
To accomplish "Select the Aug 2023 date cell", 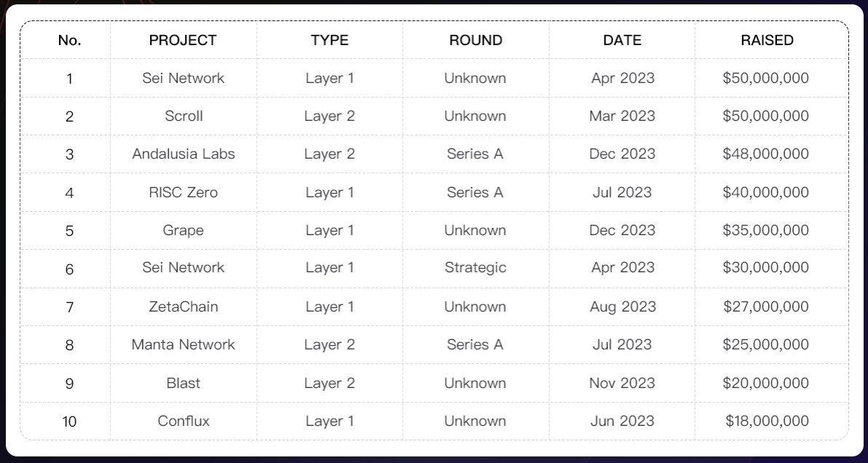I will [x=623, y=306].
